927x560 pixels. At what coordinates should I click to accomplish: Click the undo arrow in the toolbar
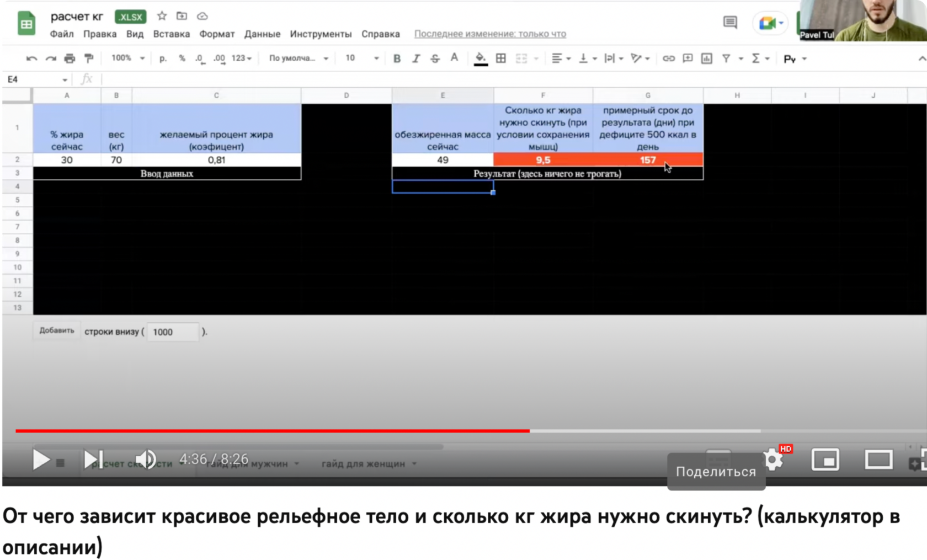coord(31,58)
